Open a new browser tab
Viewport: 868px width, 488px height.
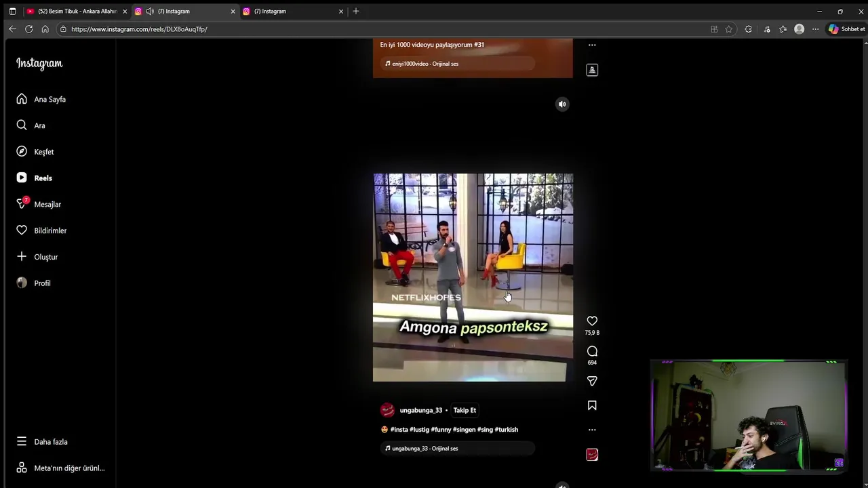356,12
